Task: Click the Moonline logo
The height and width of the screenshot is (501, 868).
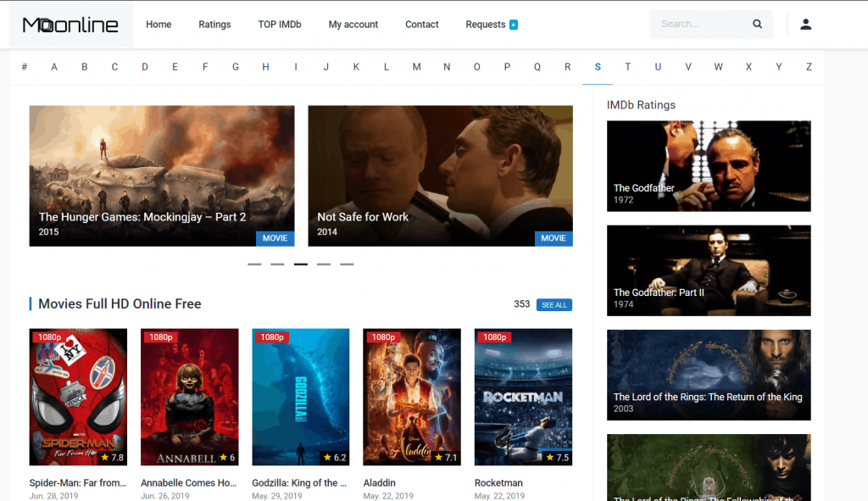Action: point(70,25)
